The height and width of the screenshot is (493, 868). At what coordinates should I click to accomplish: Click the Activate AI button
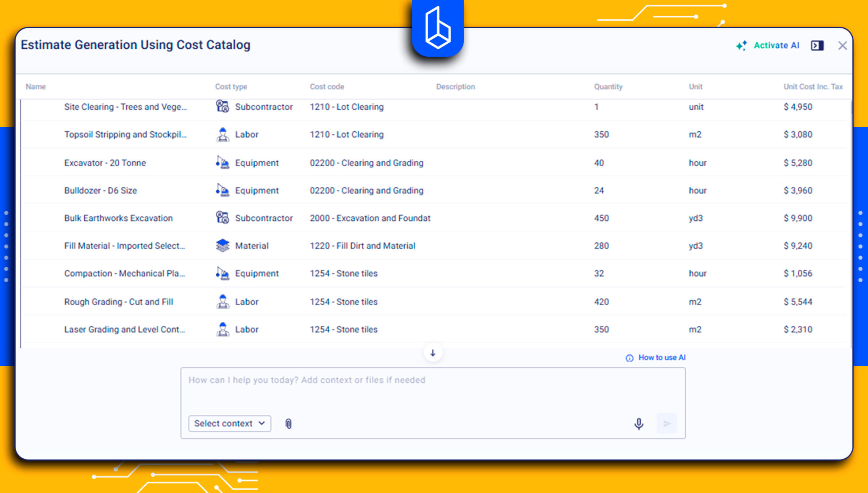point(776,45)
